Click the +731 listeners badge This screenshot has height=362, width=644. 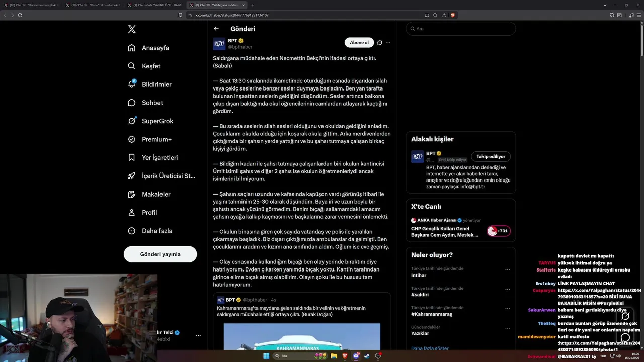click(x=498, y=231)
